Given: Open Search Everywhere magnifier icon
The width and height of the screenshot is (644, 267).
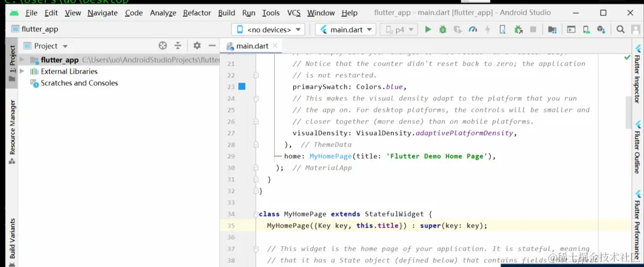Looking at the screenshot, I should click(x=621, y=30).
